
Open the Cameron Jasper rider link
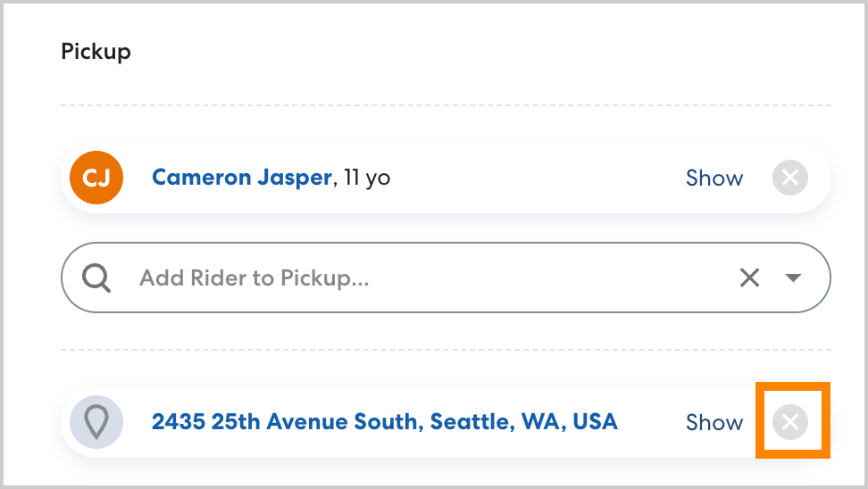pos(241,178)
